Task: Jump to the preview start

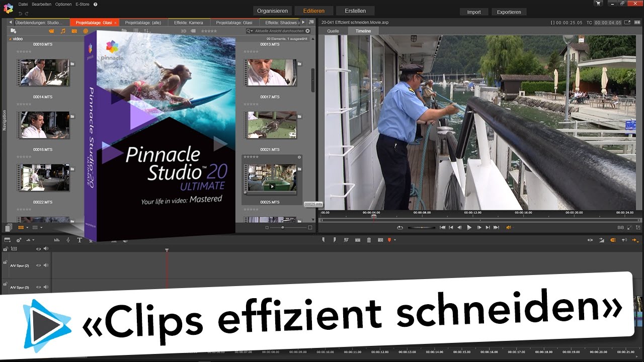Action: tap(443, 228)
